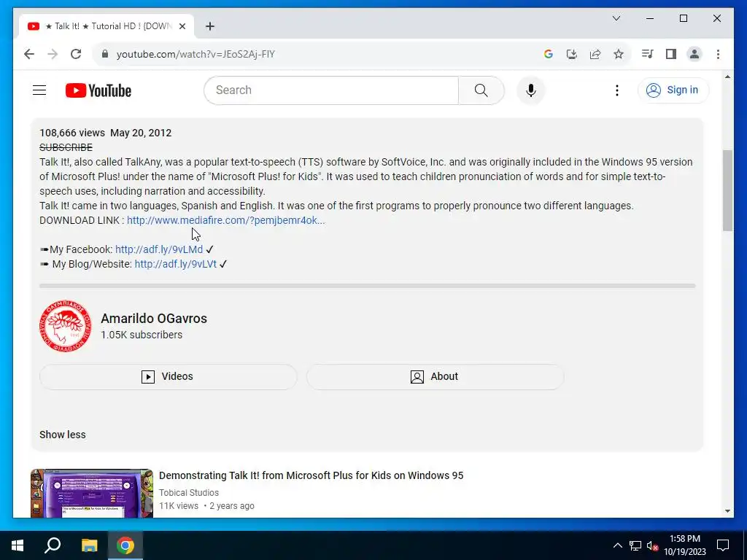747x560 pixels.
Task: Click the Google icon in address bar
Action: 549,54
